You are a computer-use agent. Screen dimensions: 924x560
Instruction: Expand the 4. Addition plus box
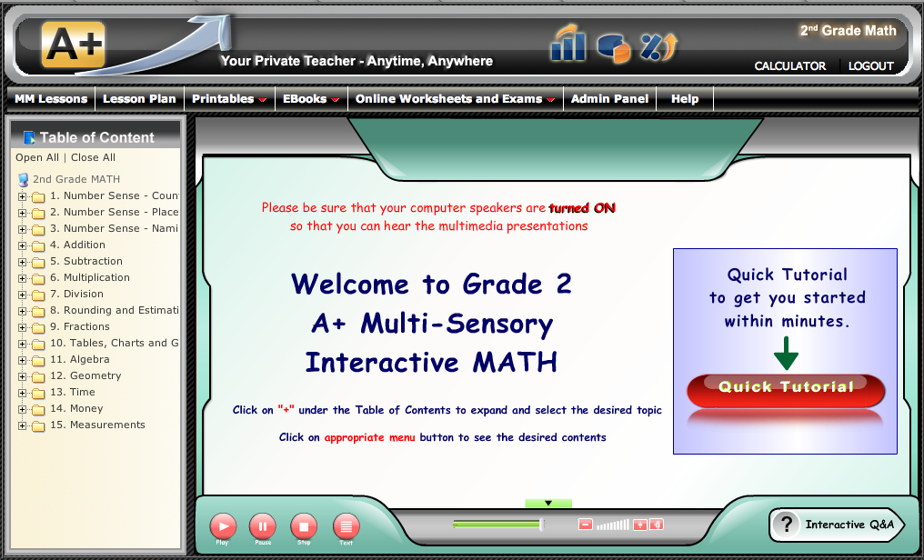tap(22, 245)
